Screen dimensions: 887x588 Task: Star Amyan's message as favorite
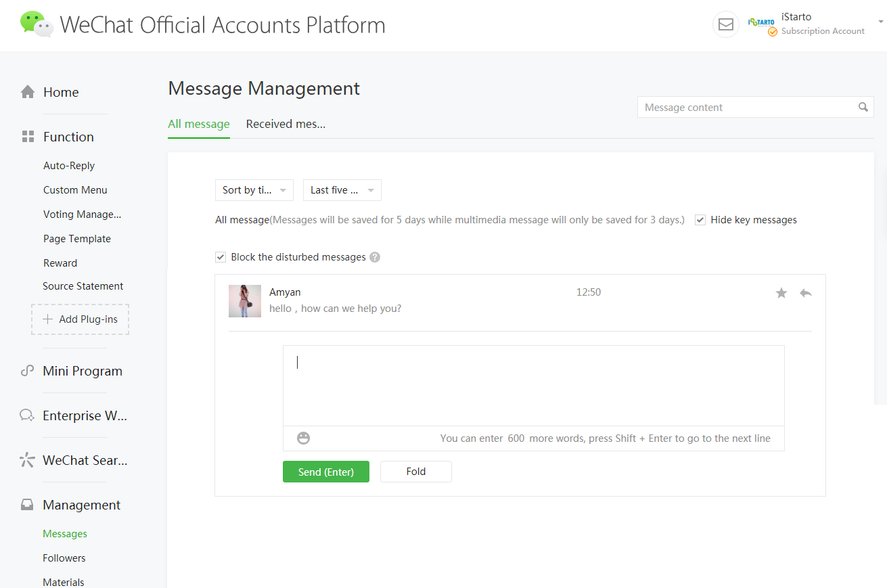point(781,293)
